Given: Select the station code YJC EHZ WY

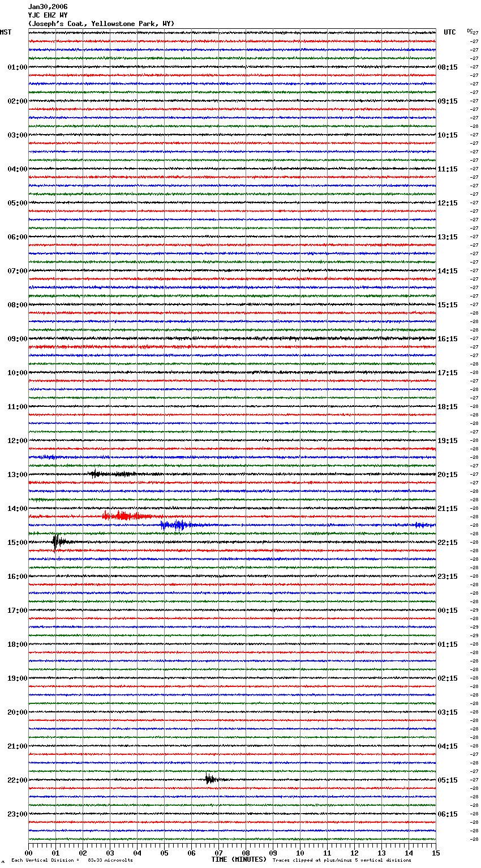Looking at the screenshot, I should [48, 15].
